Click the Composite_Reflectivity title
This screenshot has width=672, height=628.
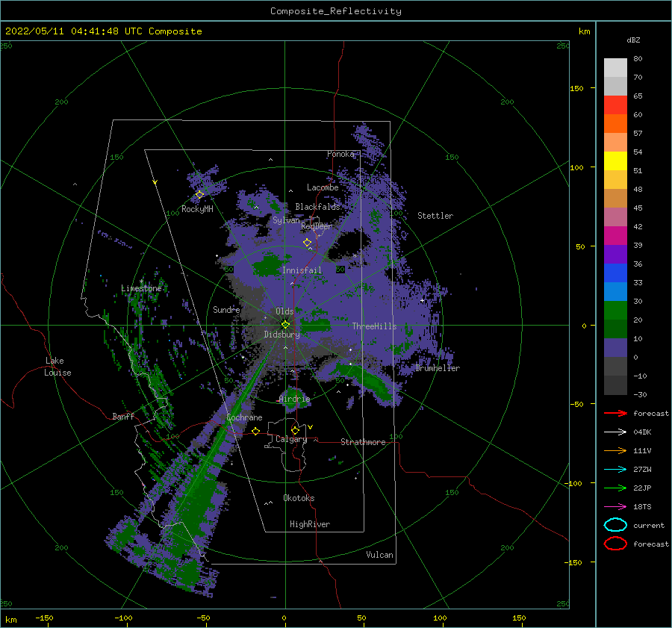pyautogui.click(x=336, y=11)
